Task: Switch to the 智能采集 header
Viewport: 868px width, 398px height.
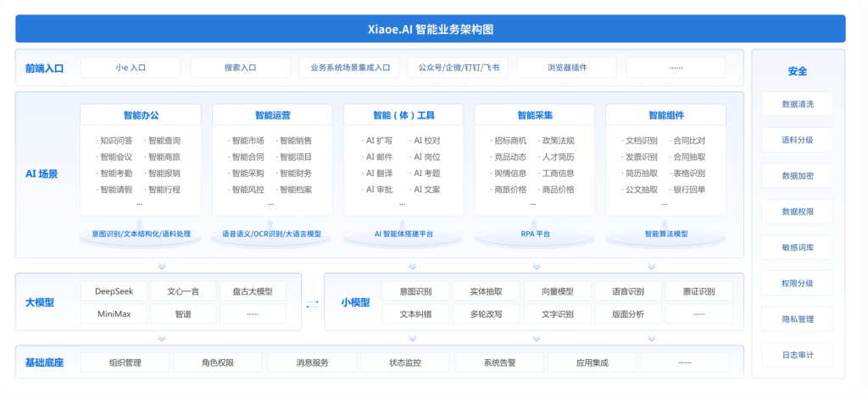Action: click(535, 115)
